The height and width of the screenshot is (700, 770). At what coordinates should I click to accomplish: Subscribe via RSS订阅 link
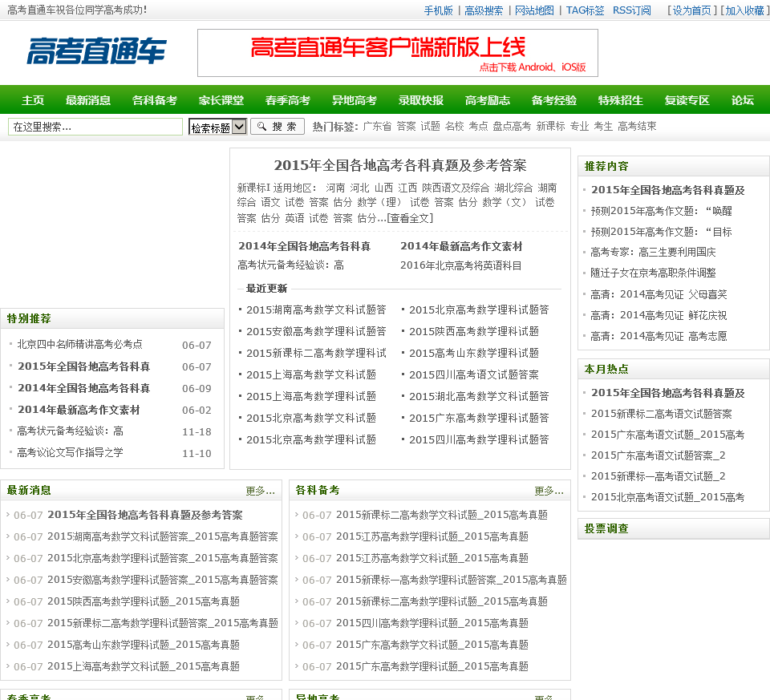632,10
